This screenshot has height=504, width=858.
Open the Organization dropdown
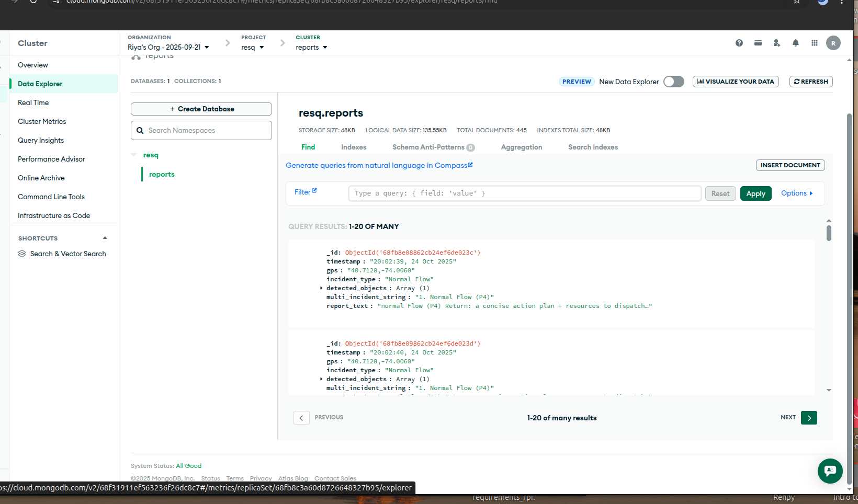pos(168,47)
